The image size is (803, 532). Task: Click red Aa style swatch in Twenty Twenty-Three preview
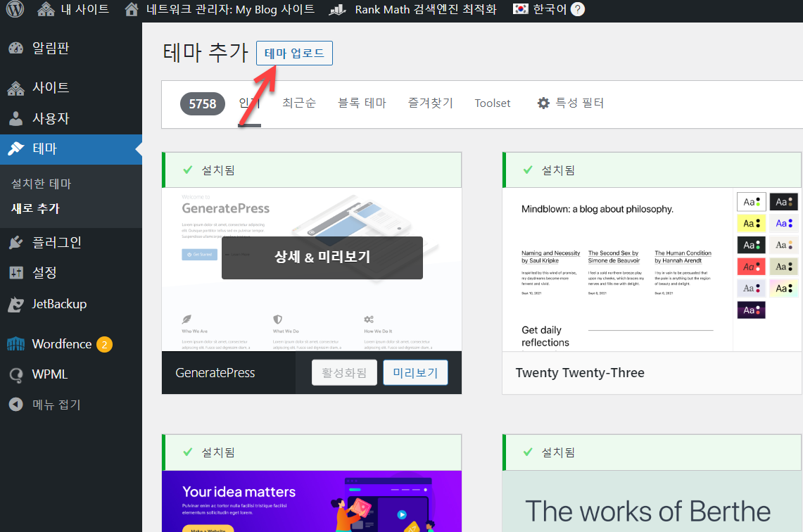coord(752,267)
